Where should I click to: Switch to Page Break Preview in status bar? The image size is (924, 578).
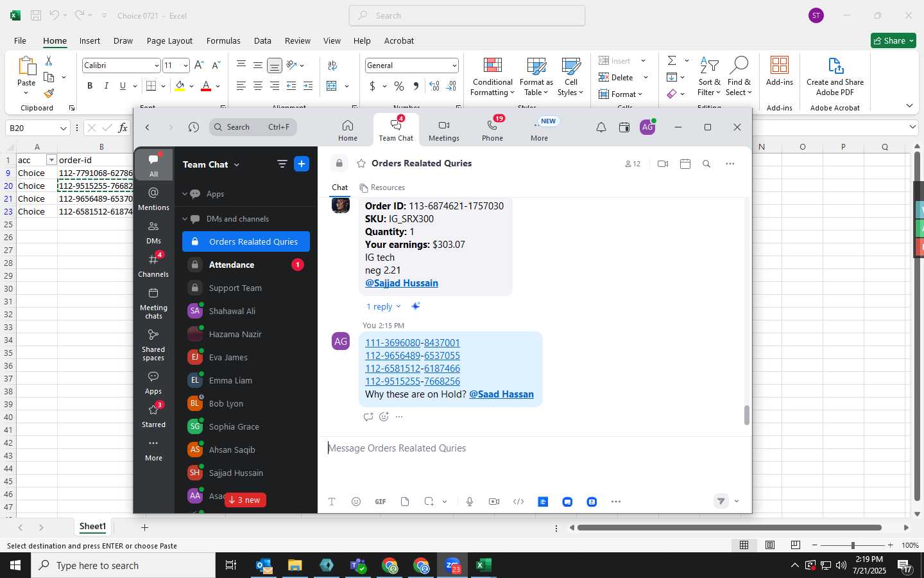[x=796, y=545]
